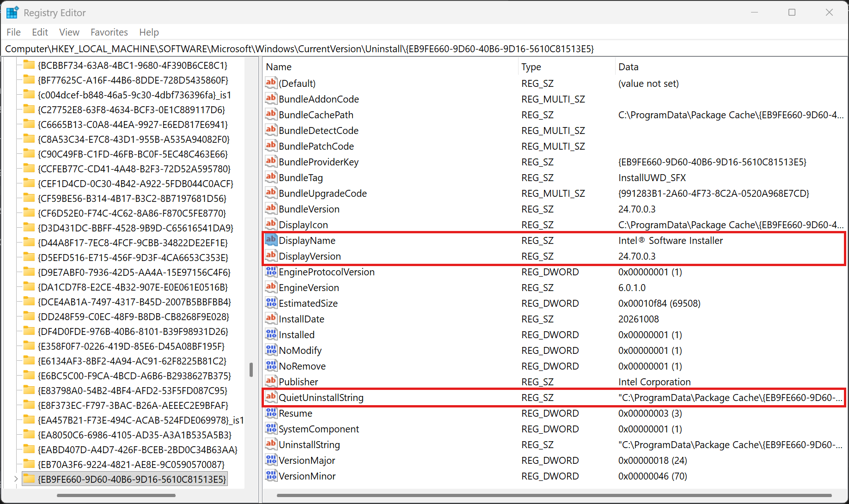Click folder icon of {BCBBF734-63A8-4BC1-9680-4F390B6CE8C1}

(29, 65)
